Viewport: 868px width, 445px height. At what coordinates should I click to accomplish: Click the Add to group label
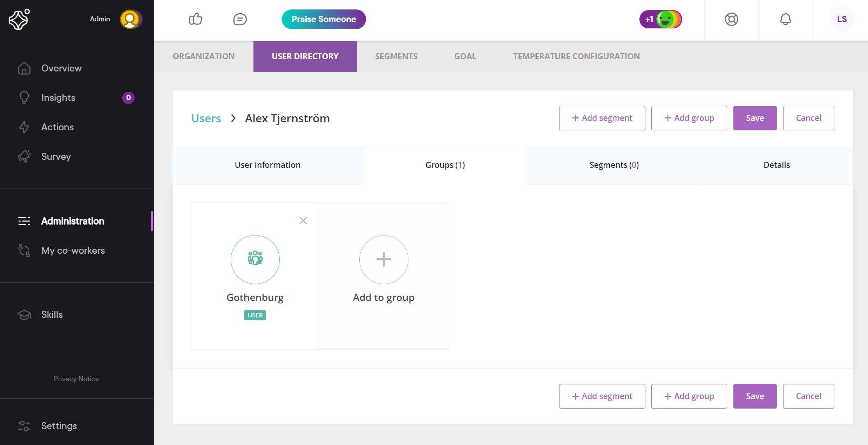click(x=384, y=297)
